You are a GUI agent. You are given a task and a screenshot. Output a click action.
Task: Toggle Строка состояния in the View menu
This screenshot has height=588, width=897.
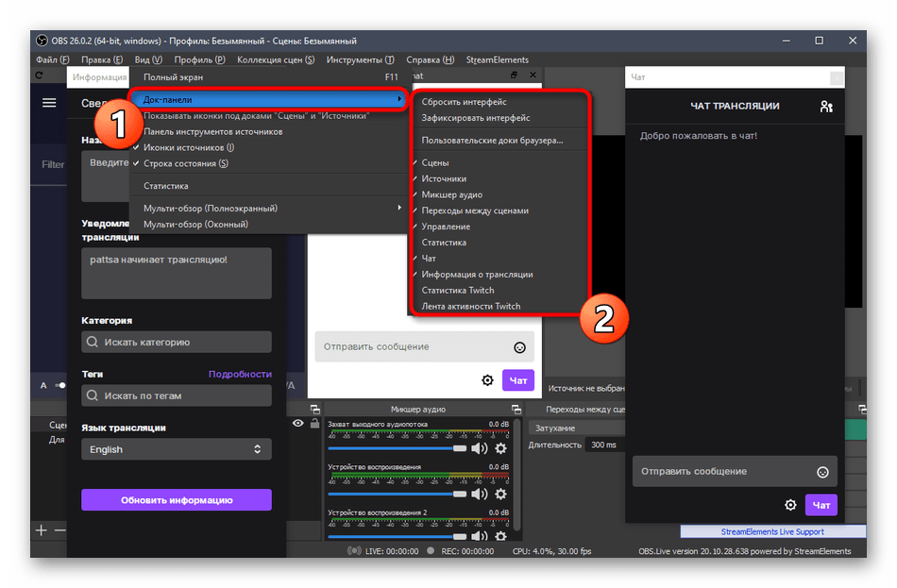[185, 164]
